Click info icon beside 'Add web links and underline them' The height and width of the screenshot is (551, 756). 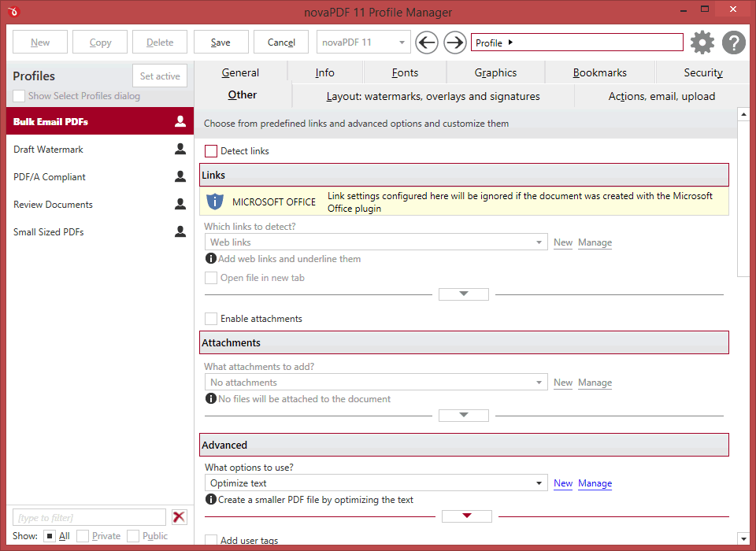[211, 258]
